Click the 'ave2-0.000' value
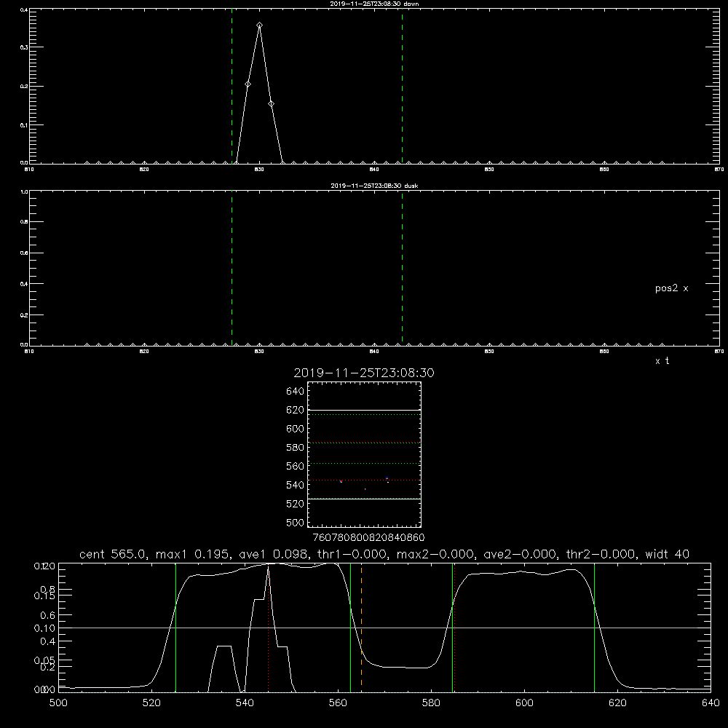This screenshot has width=728, height=728. 520,554
